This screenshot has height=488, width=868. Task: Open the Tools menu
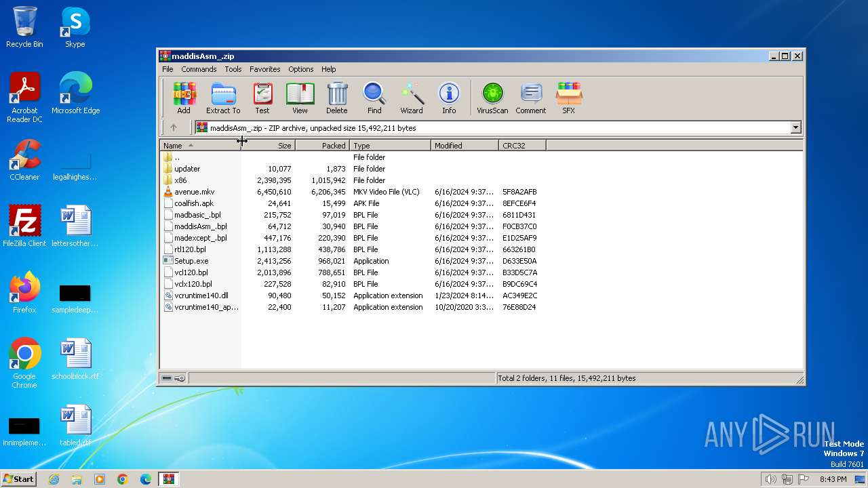point(233,69)
